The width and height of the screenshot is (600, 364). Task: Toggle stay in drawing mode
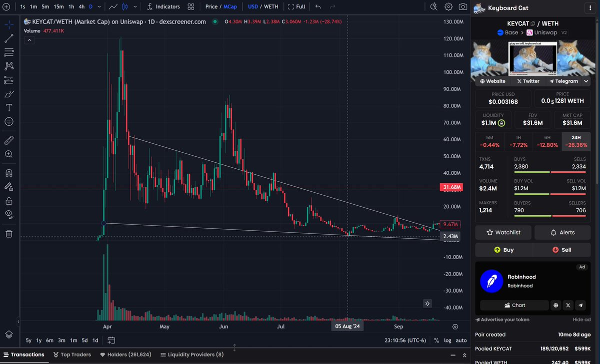click(x=9, y=187)
